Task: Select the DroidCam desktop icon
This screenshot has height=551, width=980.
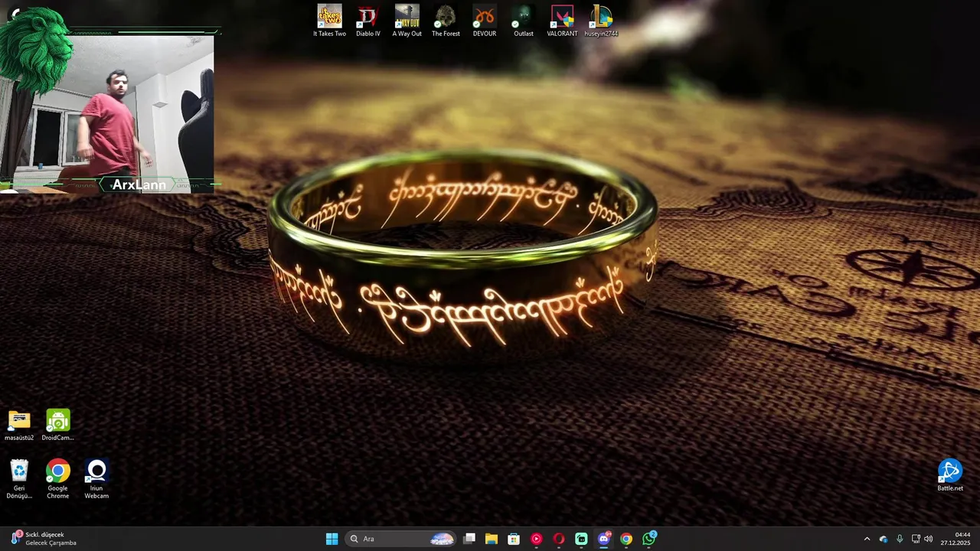Action: coord(58,425)
